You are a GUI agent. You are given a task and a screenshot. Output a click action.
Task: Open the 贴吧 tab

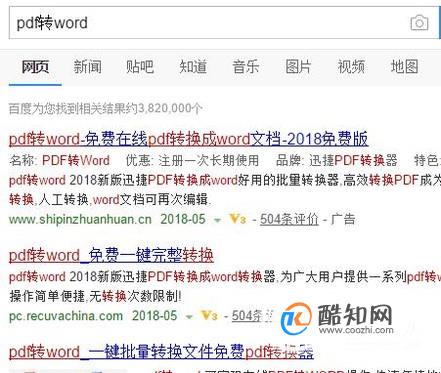point(140,67)
